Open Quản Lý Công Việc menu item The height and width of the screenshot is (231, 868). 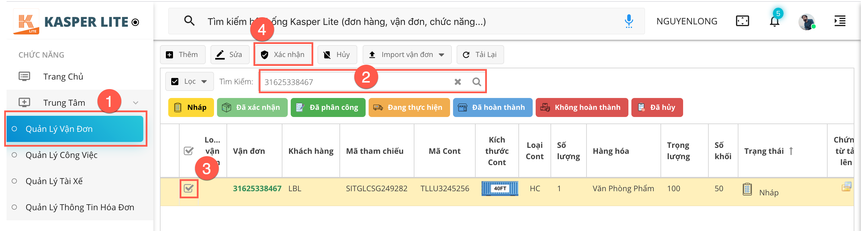coord(61,155)
